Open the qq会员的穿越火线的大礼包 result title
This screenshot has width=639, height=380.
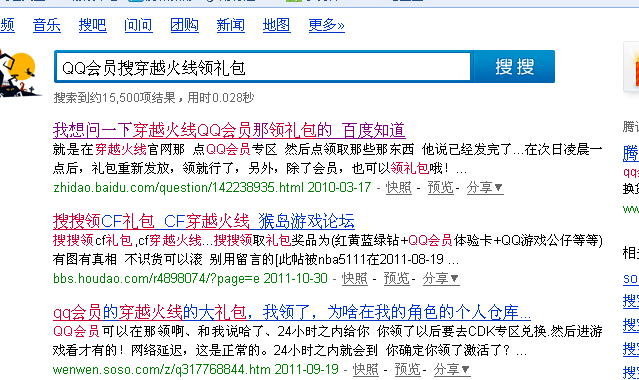pos(292,313)
